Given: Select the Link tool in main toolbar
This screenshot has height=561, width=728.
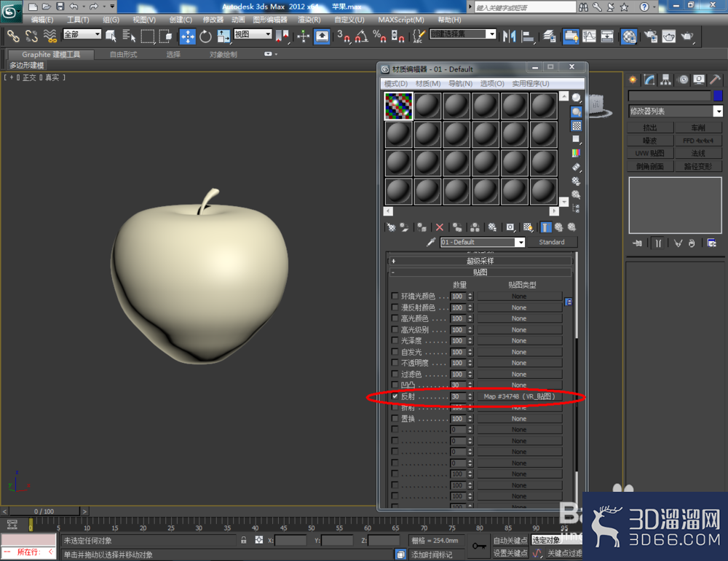Looking at the screenshot, I should click(13, 36).
